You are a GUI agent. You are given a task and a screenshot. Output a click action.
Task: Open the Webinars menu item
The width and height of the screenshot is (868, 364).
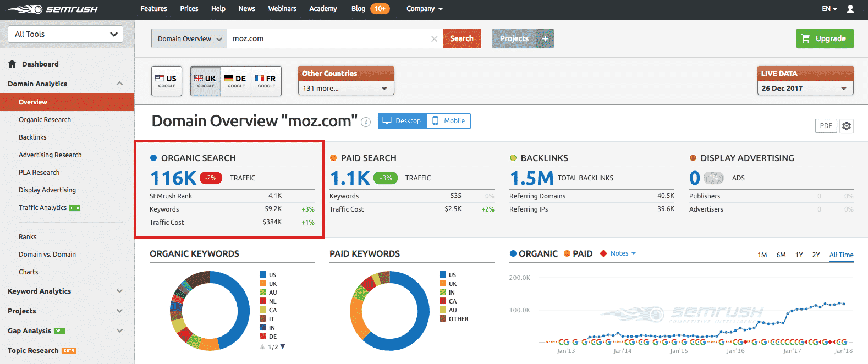[282, 9]
